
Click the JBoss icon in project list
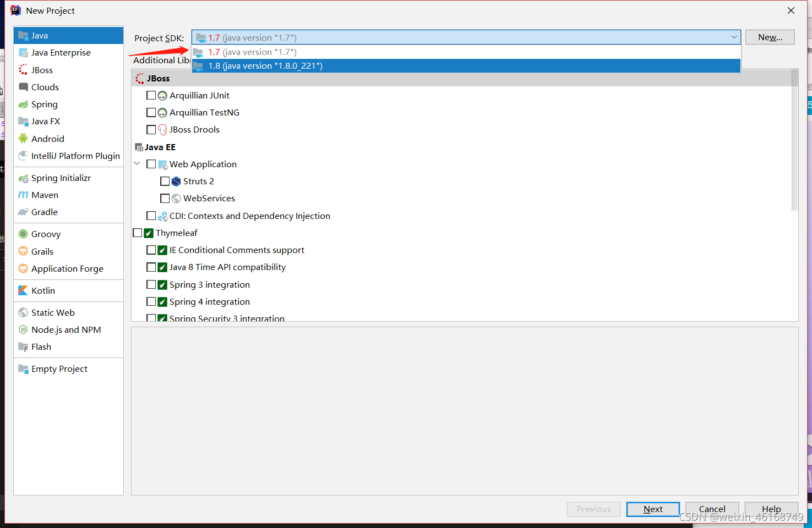23,70
